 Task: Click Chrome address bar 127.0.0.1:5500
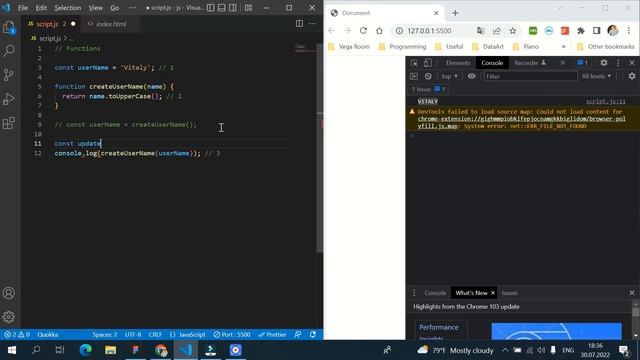pos(429,31)
